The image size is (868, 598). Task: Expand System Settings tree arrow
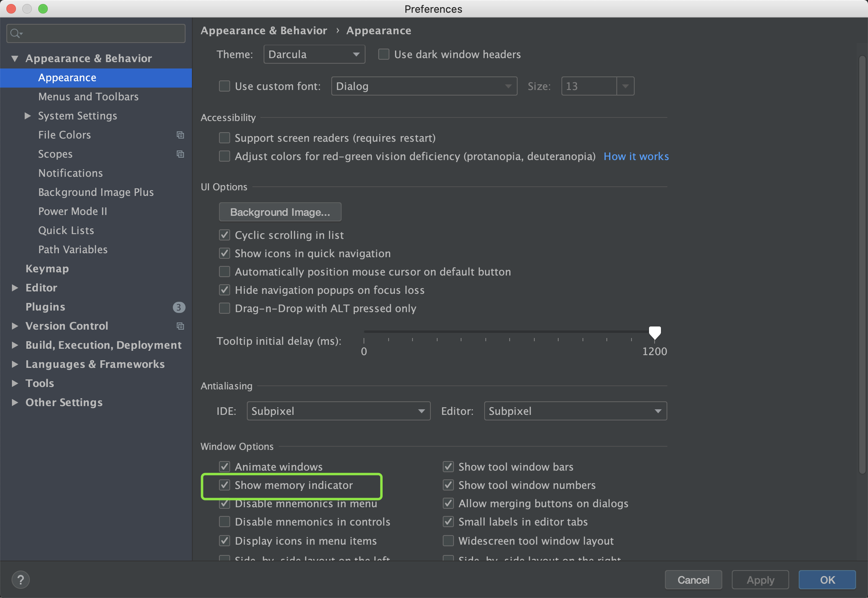(27, 116)
